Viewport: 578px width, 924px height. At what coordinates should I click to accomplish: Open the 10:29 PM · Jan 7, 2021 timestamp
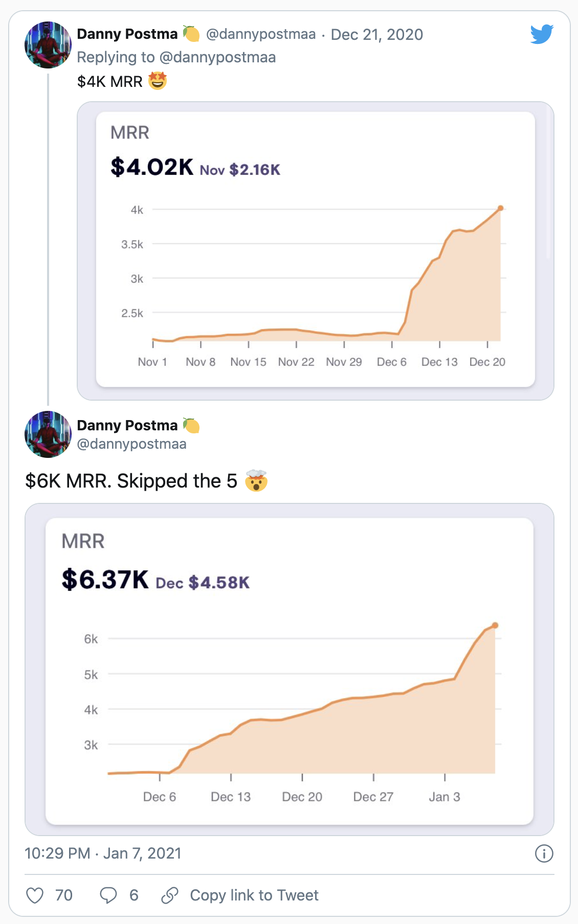click(x=103, y=853)
